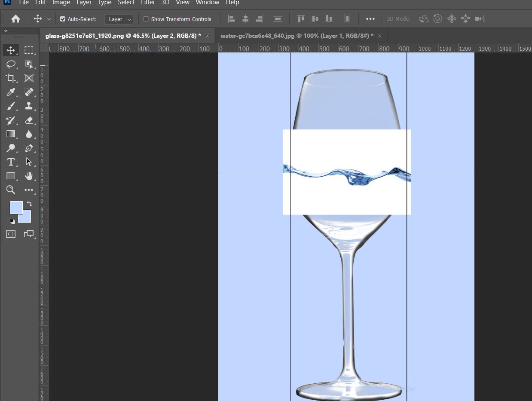Click the ruler origin corner box
Viewport: 532px width, 401px height.
click(x=44, y=48)
